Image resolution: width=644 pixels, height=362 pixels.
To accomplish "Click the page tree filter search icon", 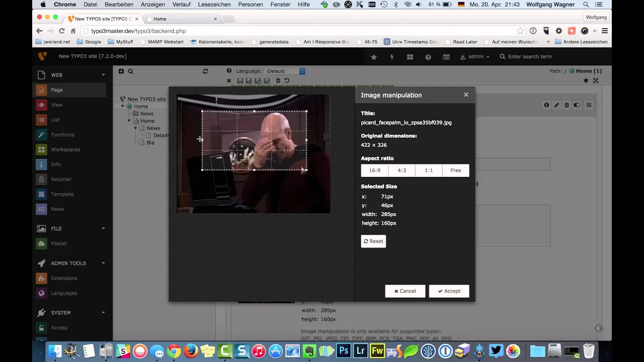I will point(130,71).
